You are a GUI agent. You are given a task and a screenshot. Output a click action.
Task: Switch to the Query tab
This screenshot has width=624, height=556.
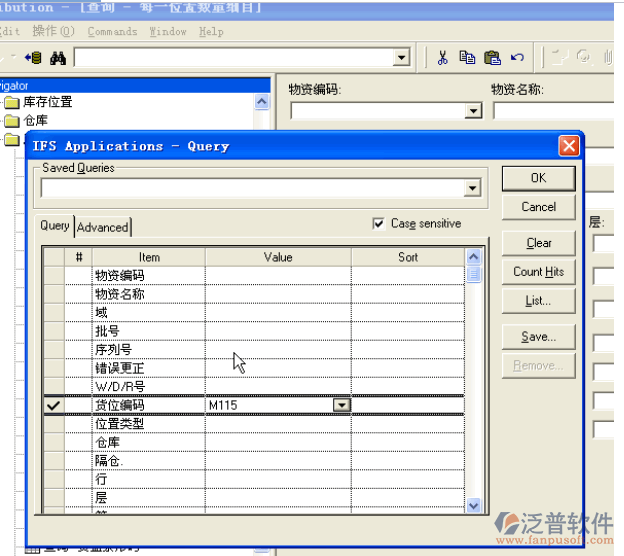point(55,226)
